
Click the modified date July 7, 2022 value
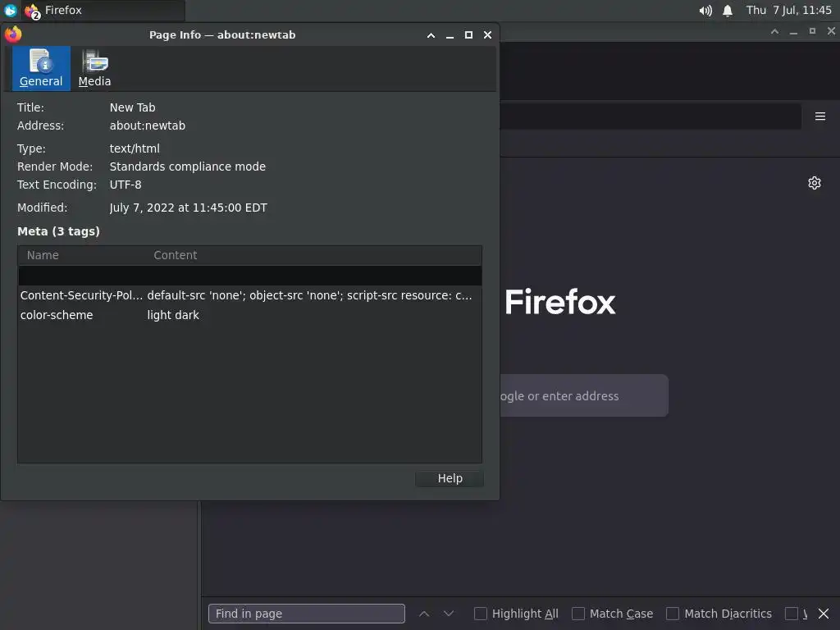point(188,208)
